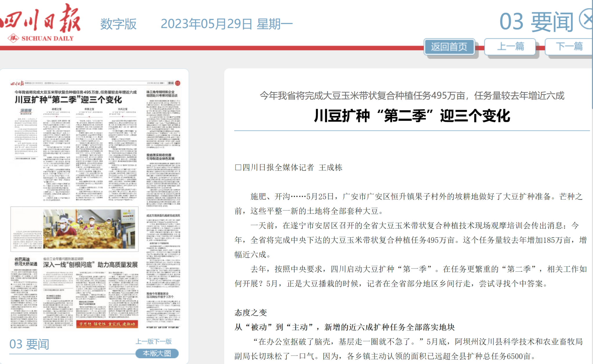The height and width of the screenshot is (364, 593).
Task: Open 深入一线“刨根问底” article in thumbnail
Action: click(x=90, y=264)
